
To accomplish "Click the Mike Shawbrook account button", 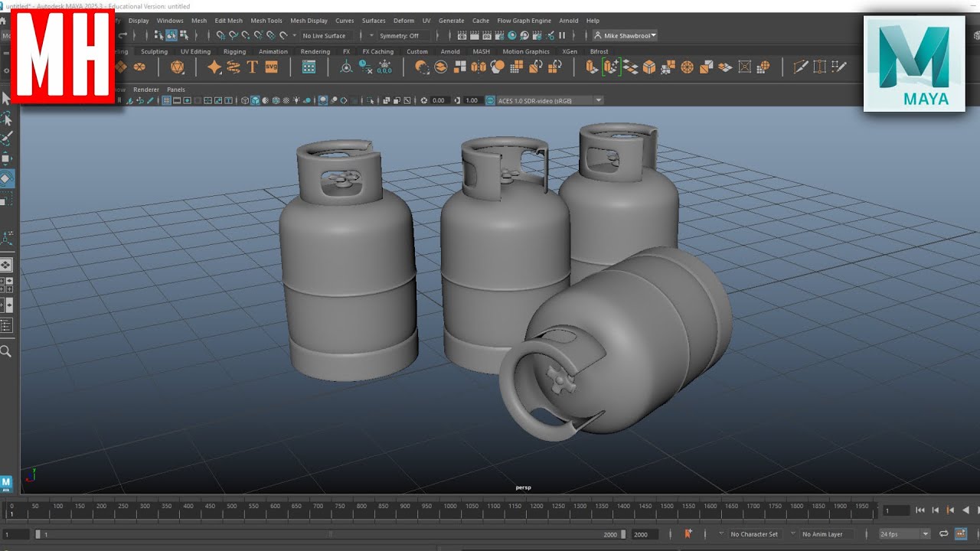I will [x=625, y=36].
